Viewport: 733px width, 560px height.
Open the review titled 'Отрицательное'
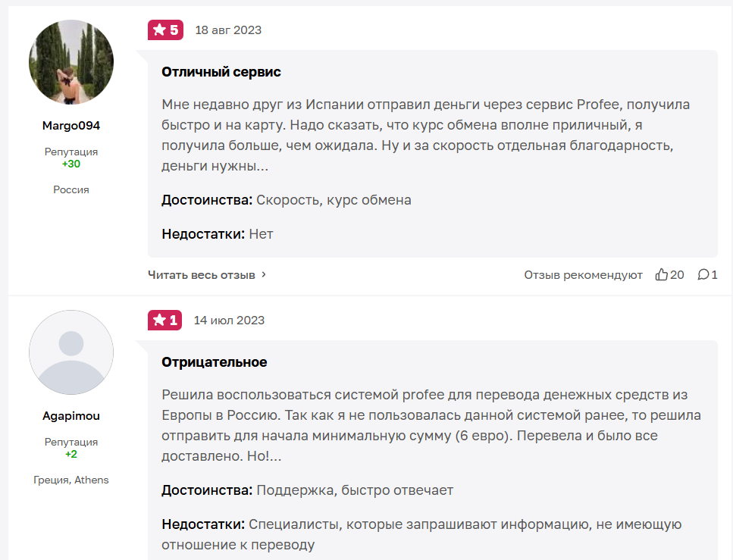[x=215, y=362]
